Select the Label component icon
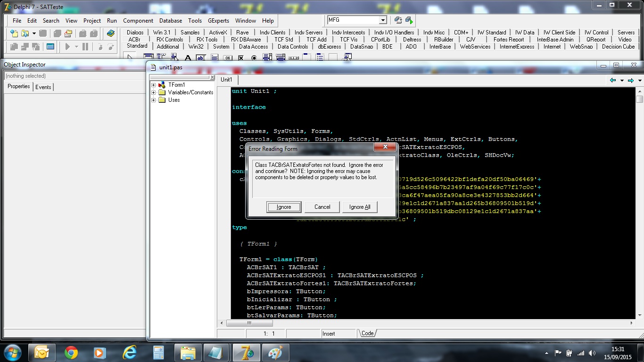 coord(188,58)
